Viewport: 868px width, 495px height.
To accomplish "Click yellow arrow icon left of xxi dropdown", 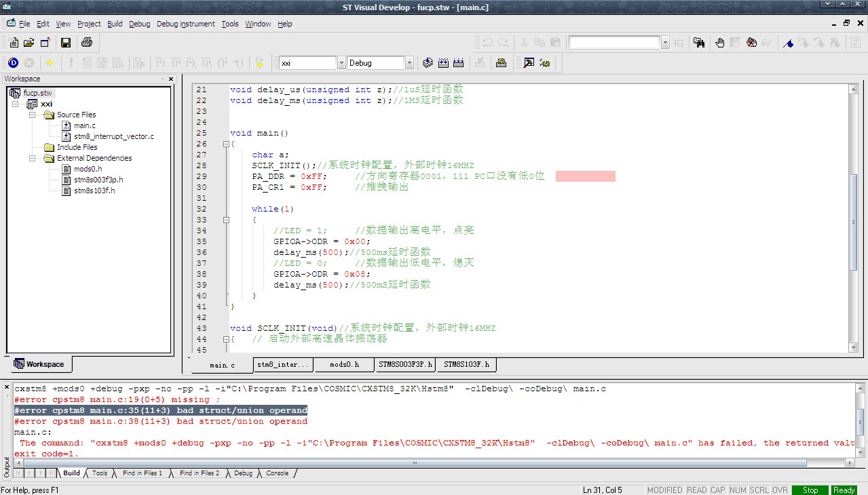I will click(x=259, y=63).
